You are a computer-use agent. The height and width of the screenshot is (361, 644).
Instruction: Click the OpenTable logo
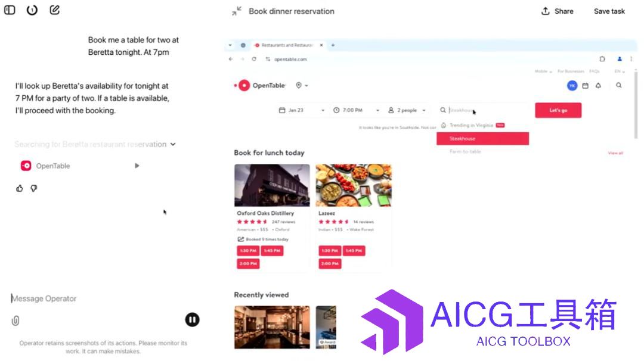[x=259, y=85]
